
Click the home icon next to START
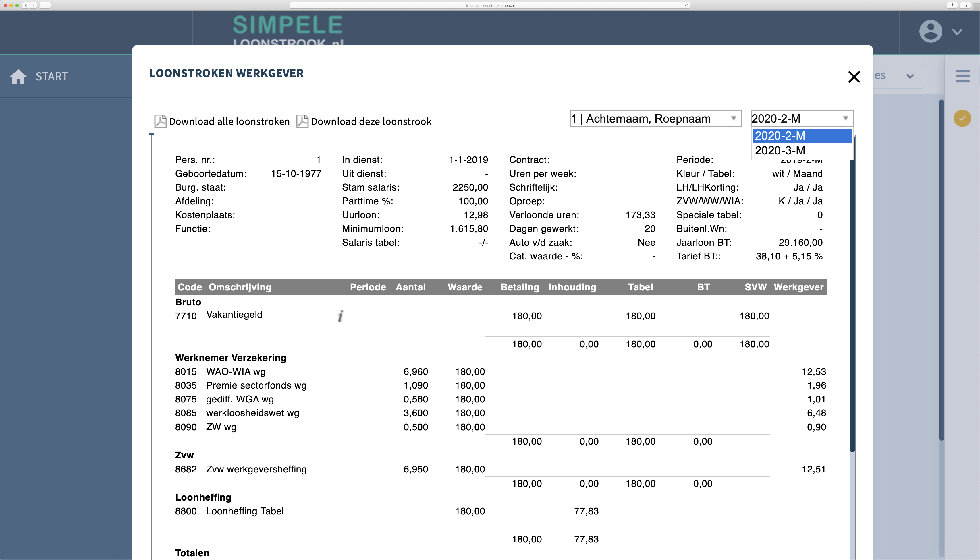pyautogui.click(x=18, y=77)
